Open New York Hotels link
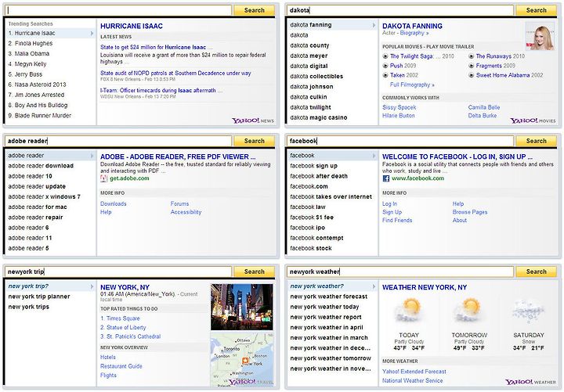 pyautogui.click(x=108, y=357)
